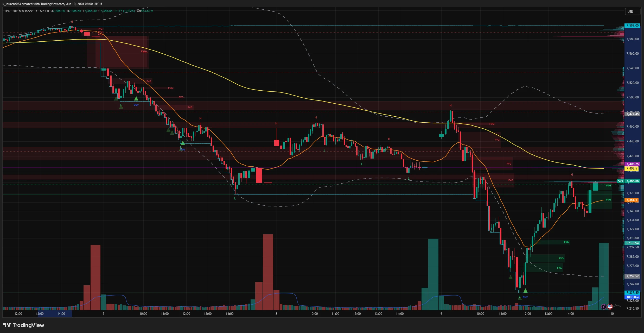Click the 7,216.50 price scale tick
Viewport: 644px width, 333px height.
coord(632,309)
